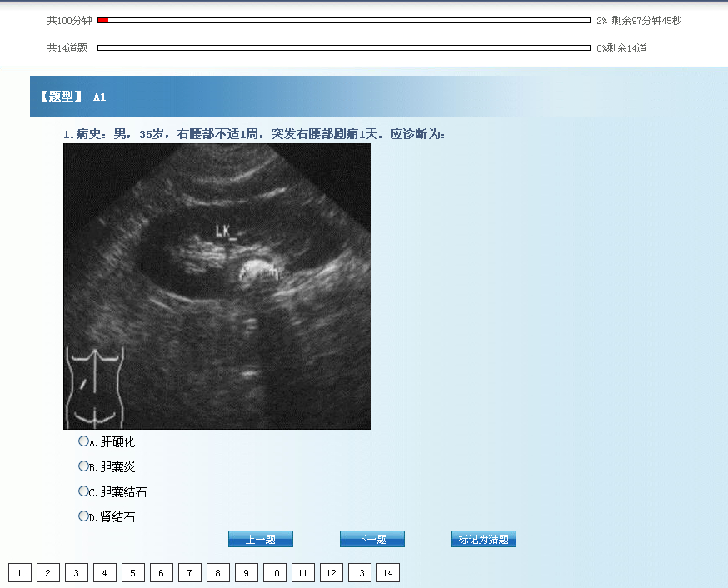Screen dimensions: 728x588
Task: Jump to question 3
Action: tap(76, 573)
